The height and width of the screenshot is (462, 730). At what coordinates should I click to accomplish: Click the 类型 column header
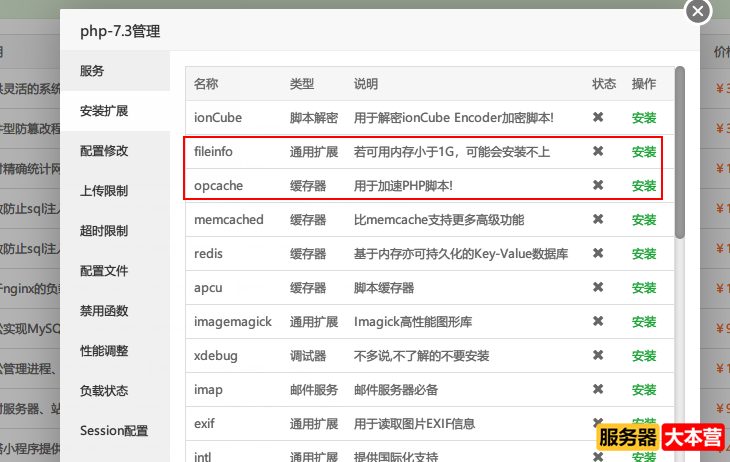point(302,84)
